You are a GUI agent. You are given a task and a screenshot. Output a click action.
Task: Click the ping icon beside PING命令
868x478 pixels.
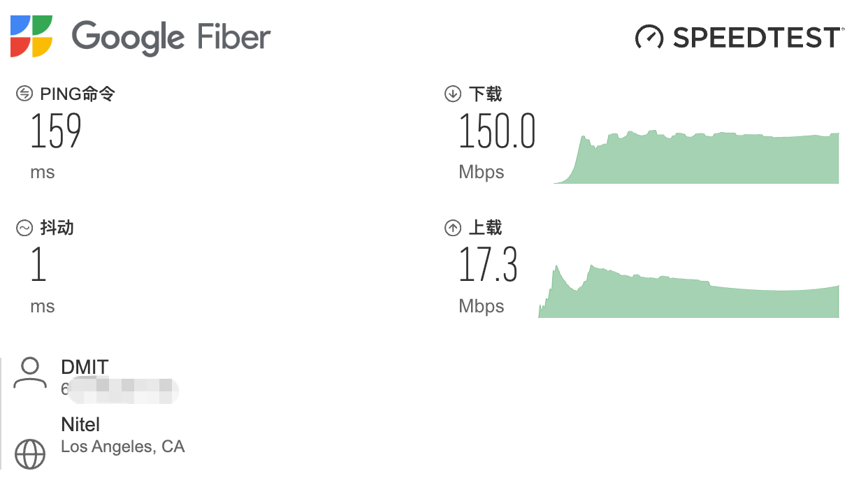(24, 94)
